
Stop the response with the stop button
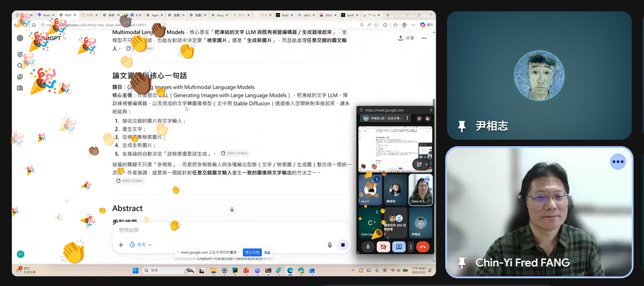pyautogui.click(x=343, y=245)
